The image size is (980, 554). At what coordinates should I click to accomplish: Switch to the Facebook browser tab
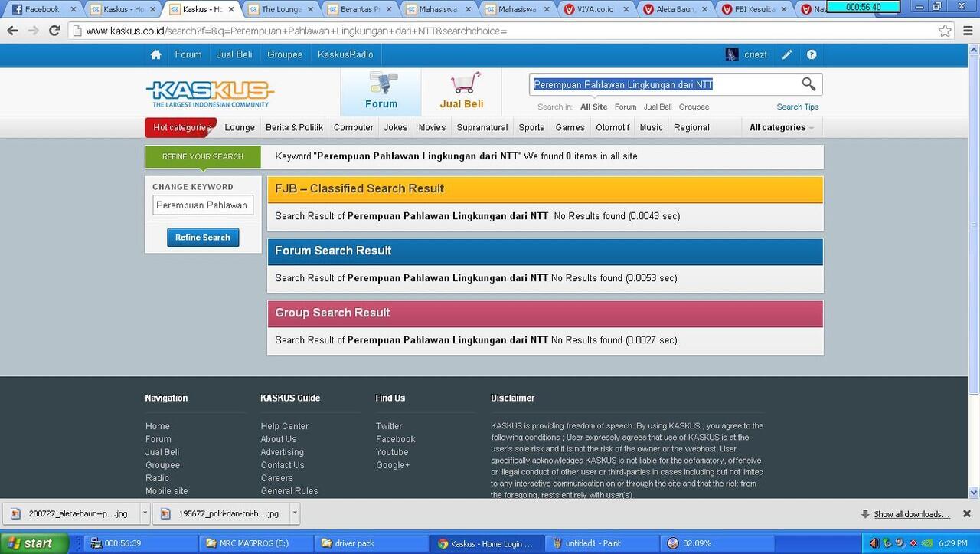click(41, 9)
